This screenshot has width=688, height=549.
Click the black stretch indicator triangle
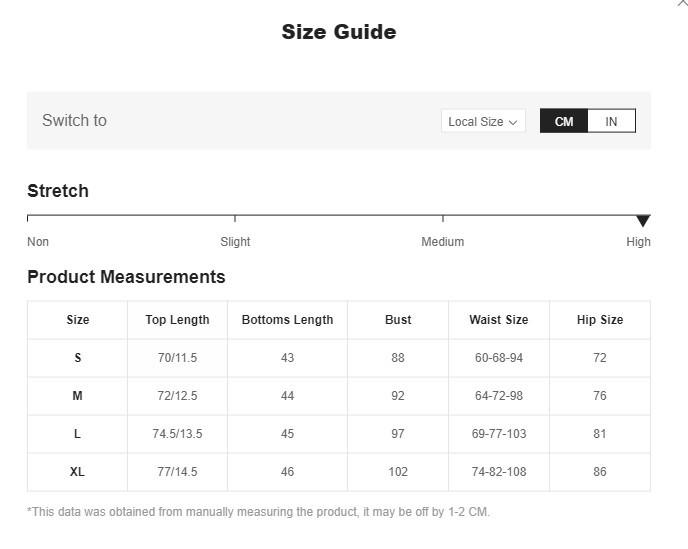coord(643,220)
